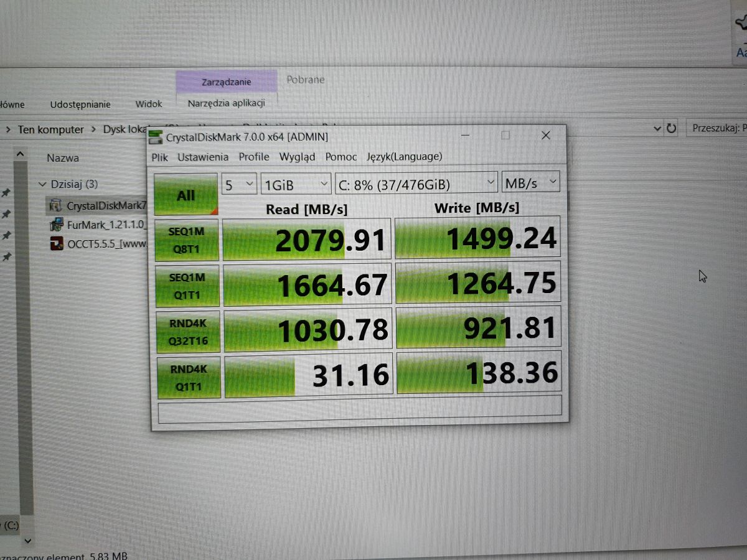The height and width of the screenshot is (560, 747).
Task: Open the Pomoc menu
Action: (341, 157)
